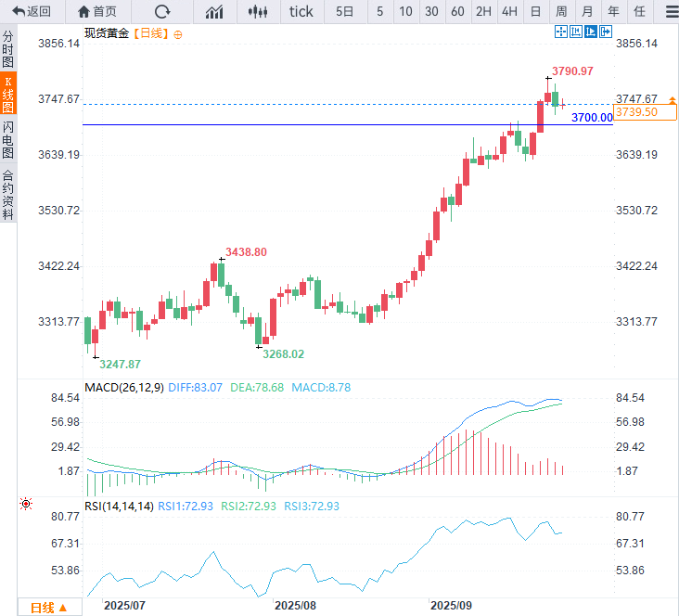
Task: Open the 合约资料 side tab
Action: pyautogui.click(x=7, y=195)
